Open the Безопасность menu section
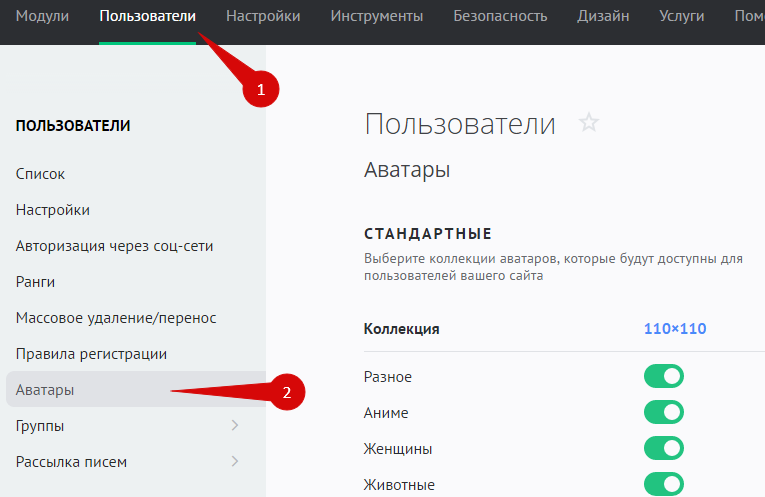 [x=500, y=16]
